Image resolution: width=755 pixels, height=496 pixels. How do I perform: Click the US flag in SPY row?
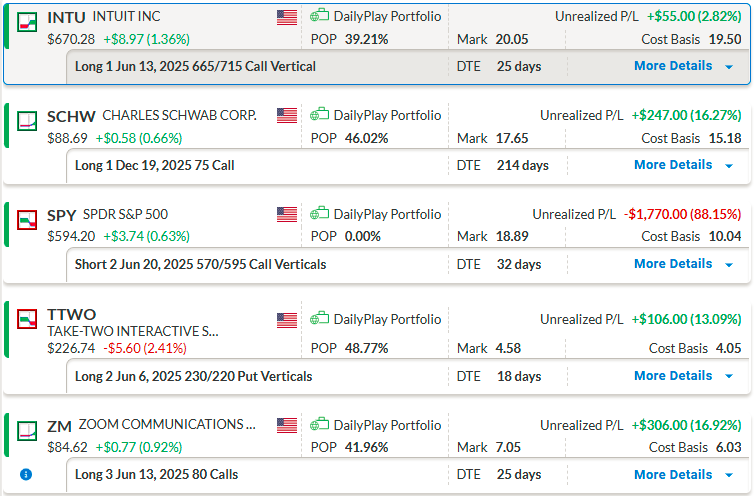pos(287,214)
